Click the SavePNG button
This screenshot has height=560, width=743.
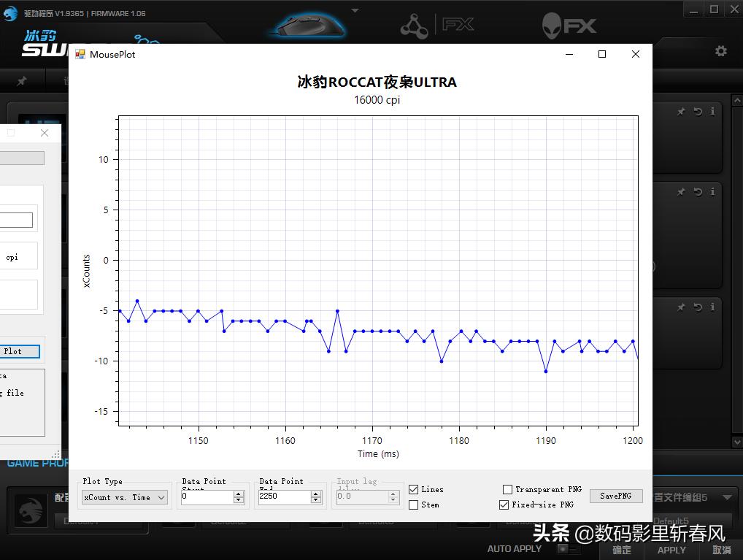[615, 496]
